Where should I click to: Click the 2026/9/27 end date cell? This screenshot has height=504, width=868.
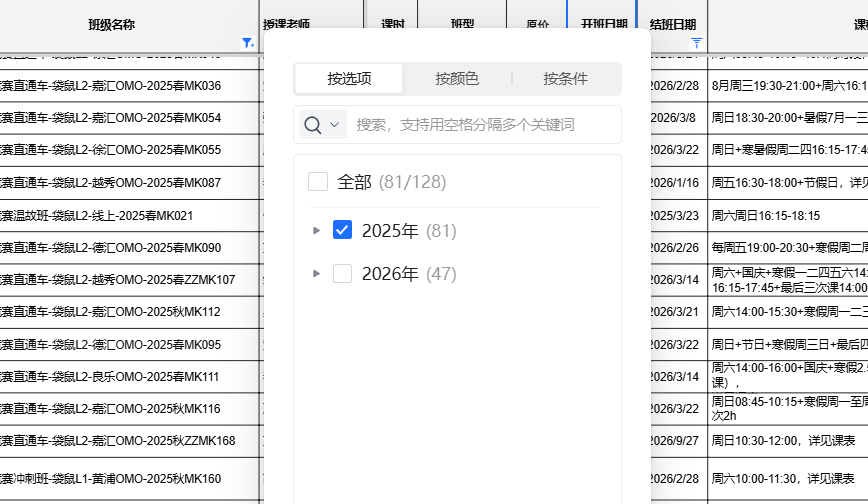[675, 441]
